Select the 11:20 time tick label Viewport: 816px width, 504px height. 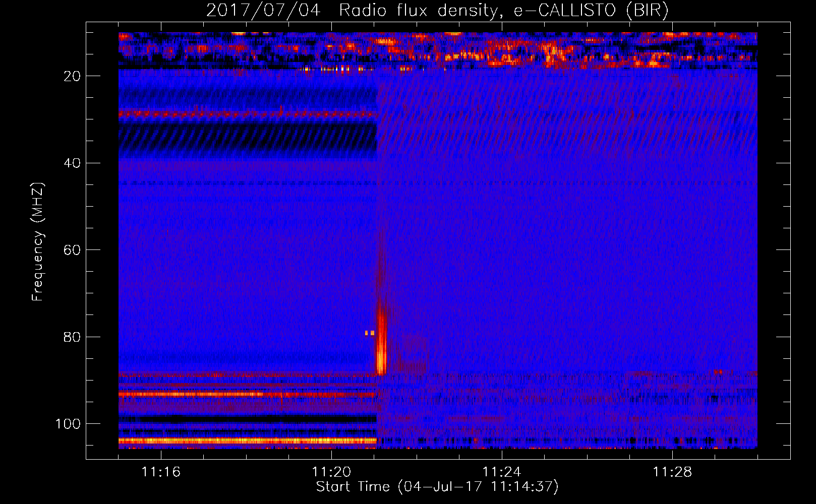331,472
